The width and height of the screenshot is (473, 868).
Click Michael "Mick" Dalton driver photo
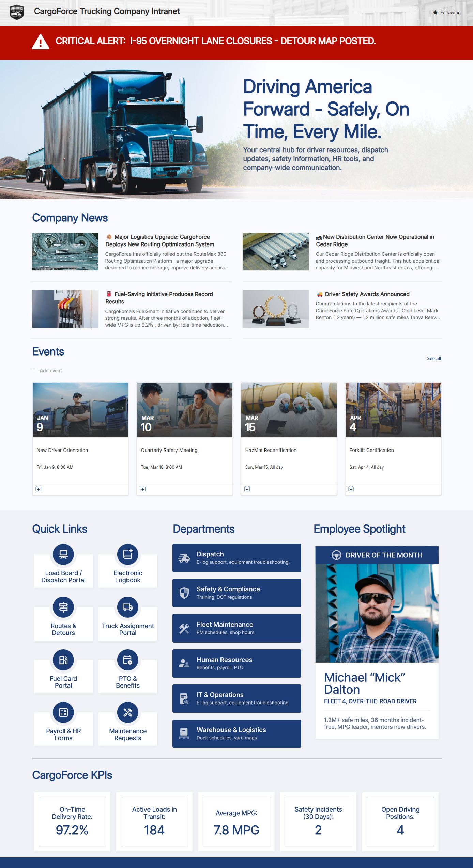377,613
